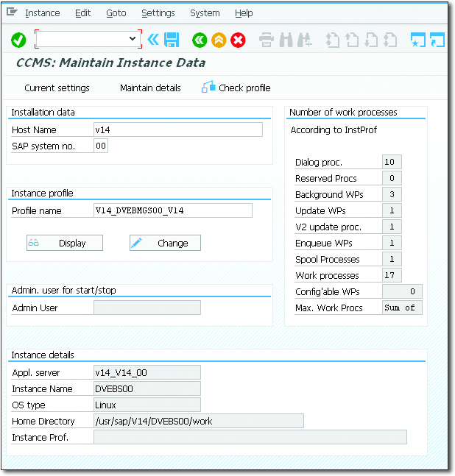455x476 pixels.
Task: Open the Instance menu
Action: 43,13
